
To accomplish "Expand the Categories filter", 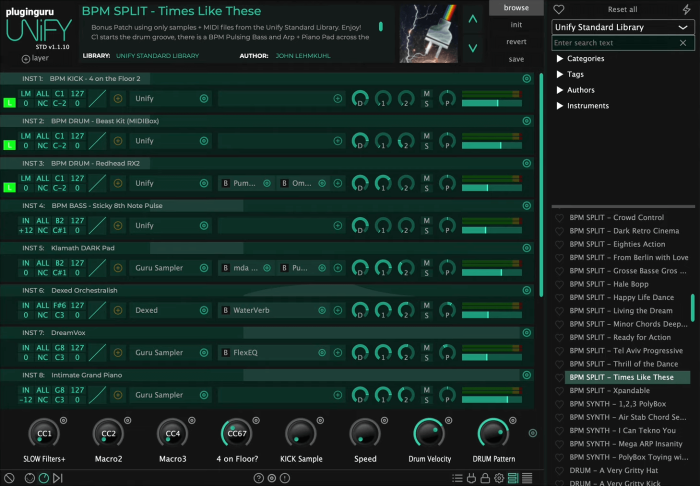I will (x=559, y=58).
